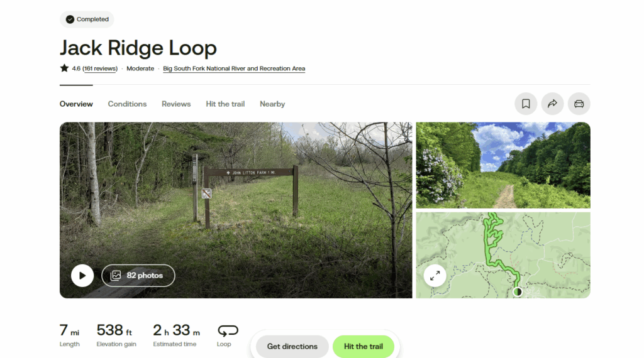Open Big South Fork National River link
644x358 pixels.
pos(234,68)
